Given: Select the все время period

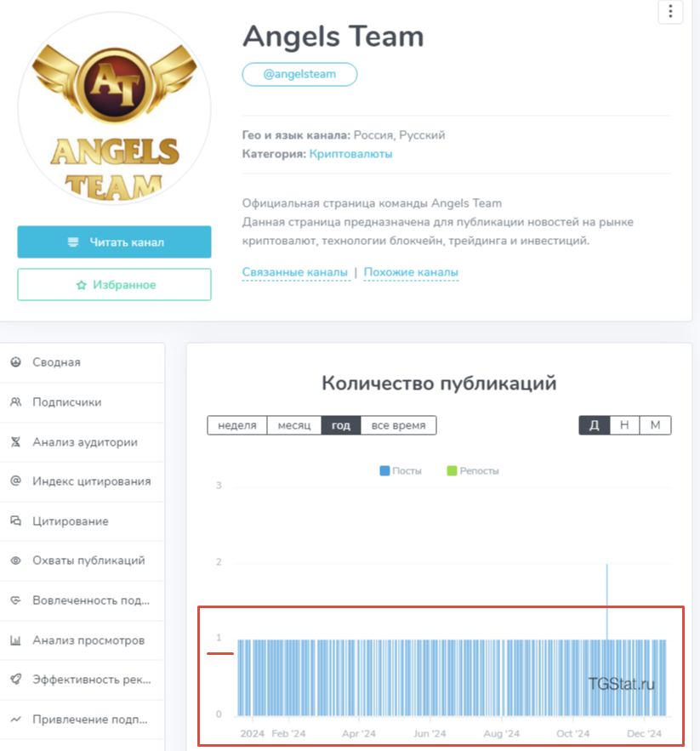Looking at the screenshot, I should 399,425.
